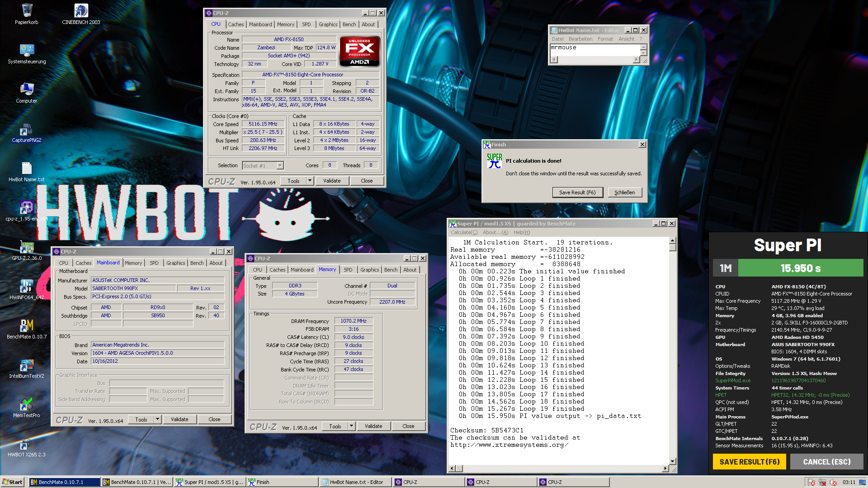This screenshot has height=488, width=868.
Task: Switch to Super PI / mod1.5 XS taskbar item
Action: coord(210,482)
